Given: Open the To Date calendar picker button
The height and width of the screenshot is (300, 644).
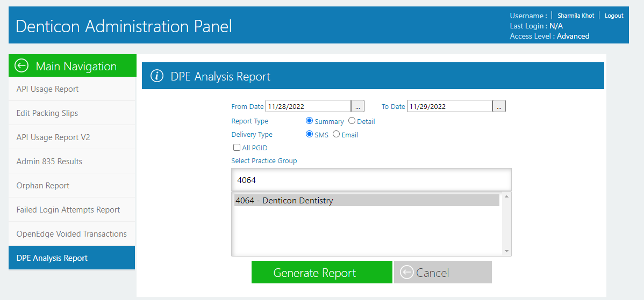Looking at the screenshot, I should click(499, 106).
